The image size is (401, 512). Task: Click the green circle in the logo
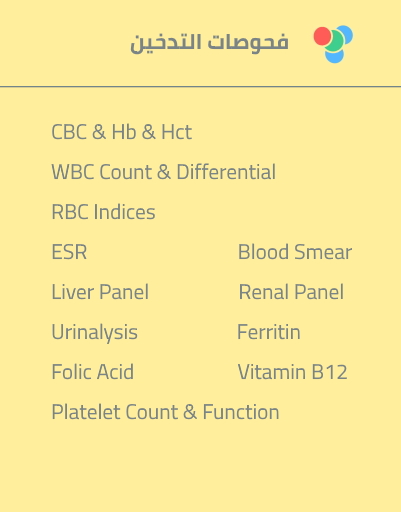pyautogui.click(x=334, y=41)
